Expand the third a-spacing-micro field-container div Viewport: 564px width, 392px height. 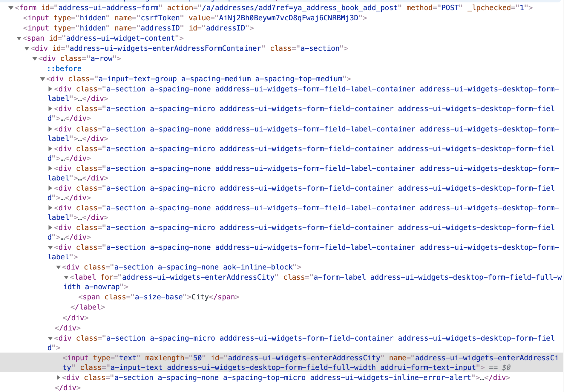tap(50, 188)
